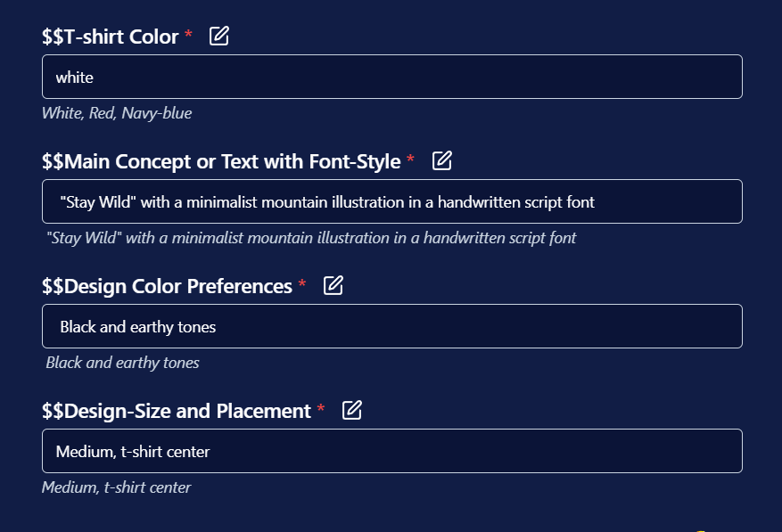Focus the Black and earthy tones input
Viewport: 782px width, 532px height.
pyautogui.click(x=392, y=326)
